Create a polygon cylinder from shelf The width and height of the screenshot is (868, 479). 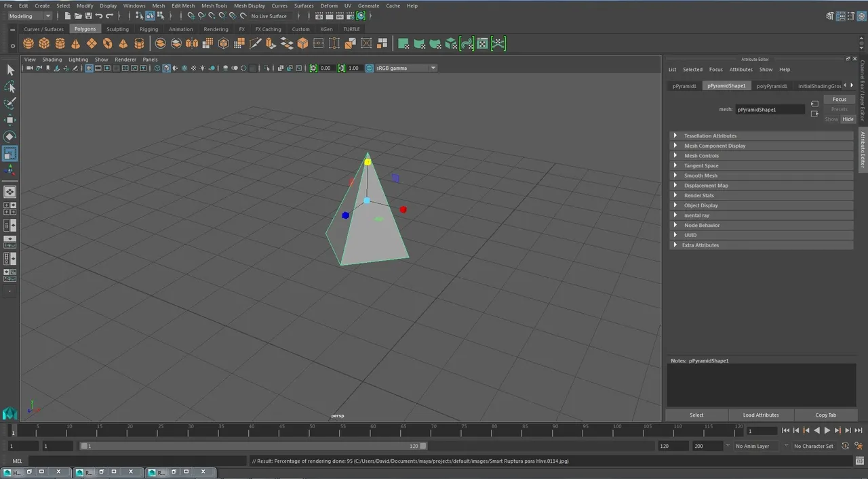click(60, 43)
